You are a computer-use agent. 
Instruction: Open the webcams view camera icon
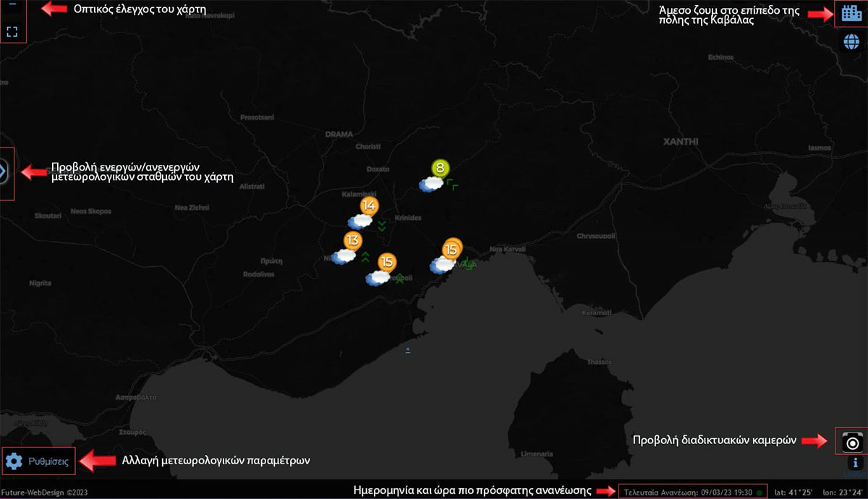click(x=852, y=441)
